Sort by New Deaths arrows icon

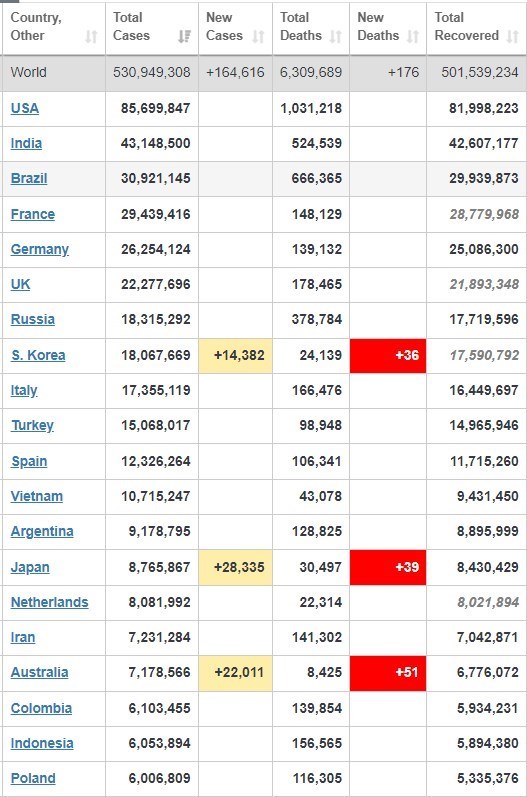(x=413, y=37)
